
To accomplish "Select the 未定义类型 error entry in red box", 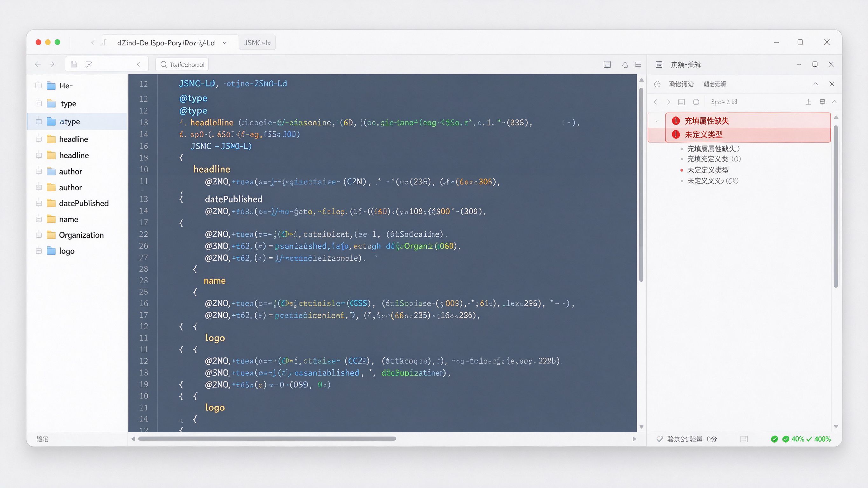I will click(748, 134).
